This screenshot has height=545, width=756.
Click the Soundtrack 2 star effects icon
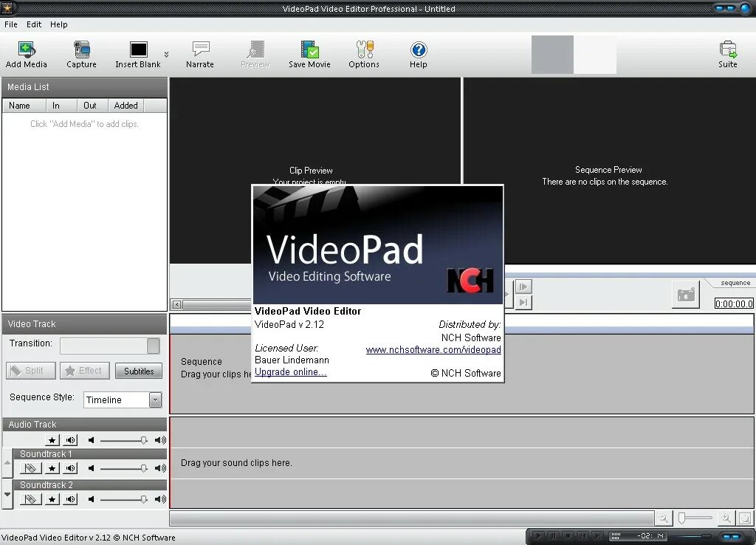click(x=52, y=499)
